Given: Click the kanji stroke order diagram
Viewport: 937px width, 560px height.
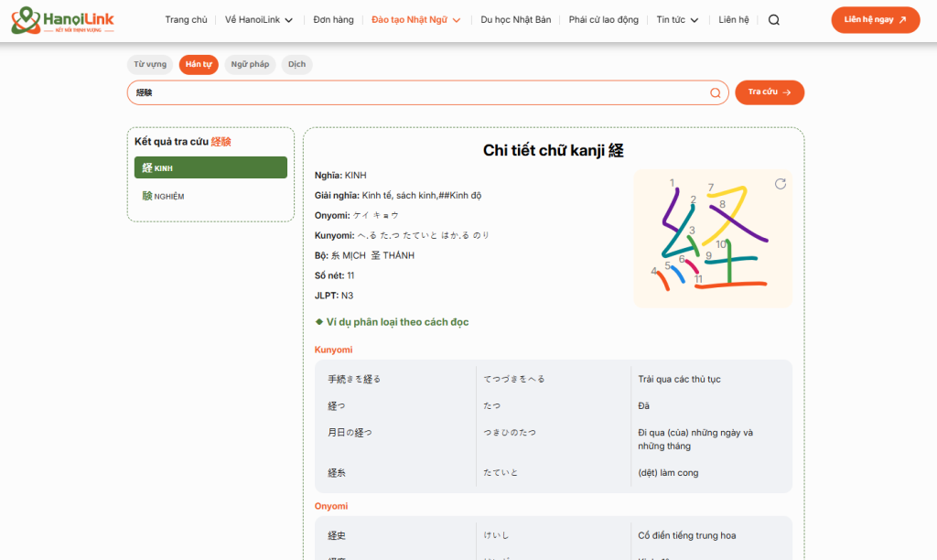Looking at the screenshot, I should (712, 238).
